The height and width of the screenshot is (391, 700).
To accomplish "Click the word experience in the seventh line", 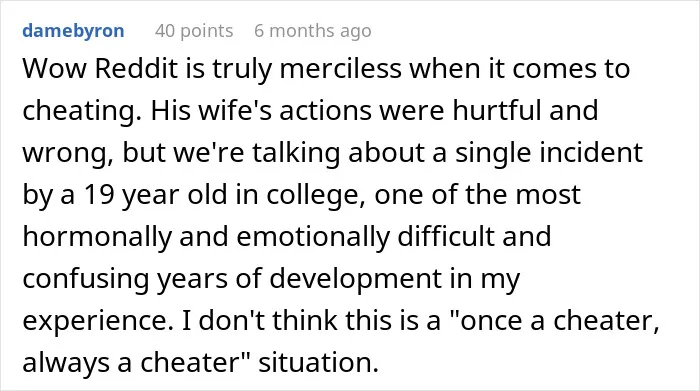I will (98, 321).
